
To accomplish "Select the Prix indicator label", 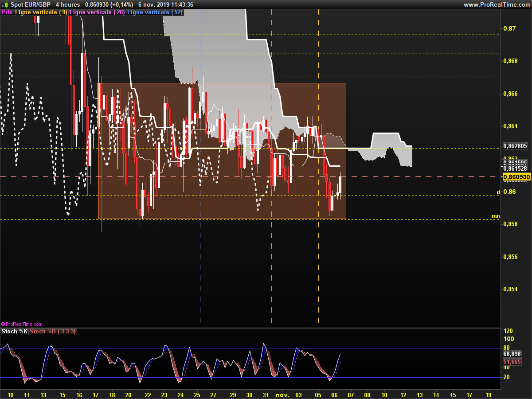I will (x=7, y=12).
